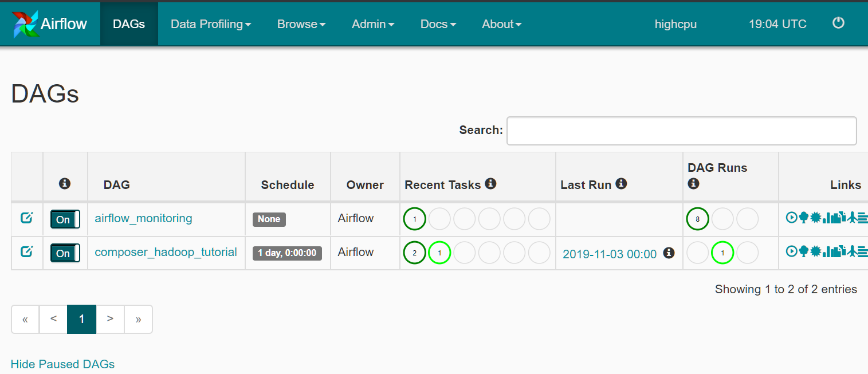Click composer_hadoop_tutorial Recent Tasks light green circle showing 1
Screen dimensions: 868x374
pyautogui.click(x=439, y=253)
